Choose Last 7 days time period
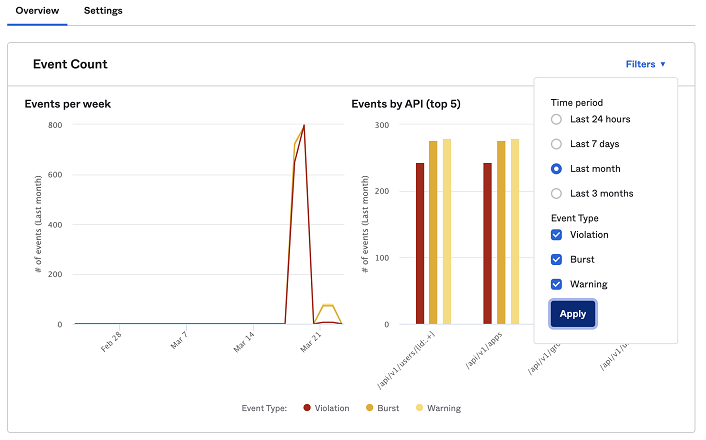 (x=557, y=144)
